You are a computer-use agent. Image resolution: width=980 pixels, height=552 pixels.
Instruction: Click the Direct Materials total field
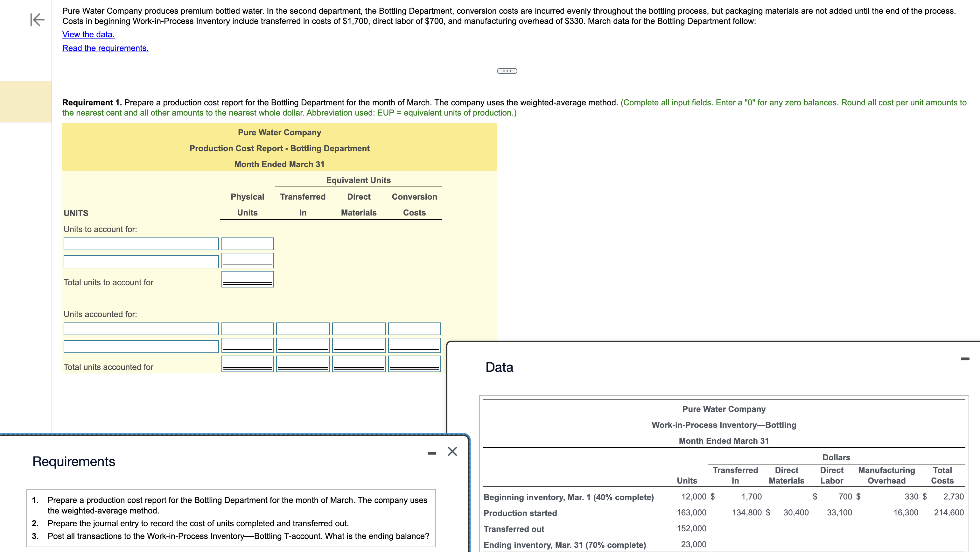coord(358,364)
